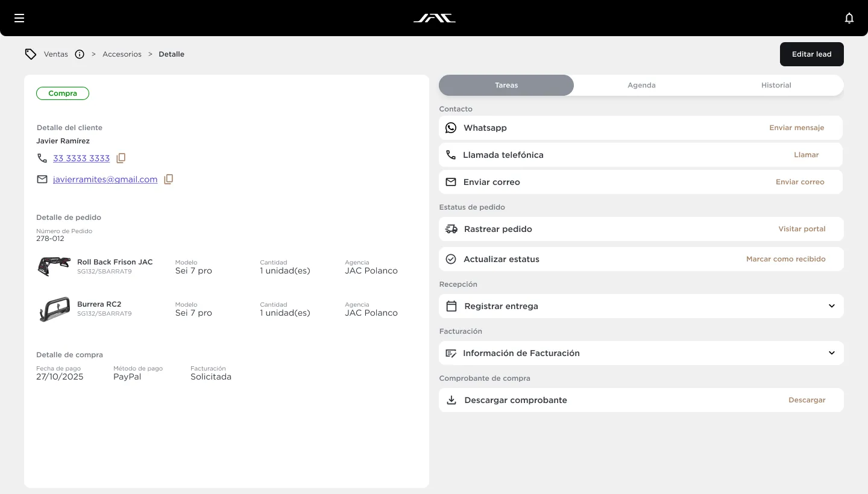Viewport: 868px width, 494px height.
Task: Select order number 278-012
Action: (50, 239)
